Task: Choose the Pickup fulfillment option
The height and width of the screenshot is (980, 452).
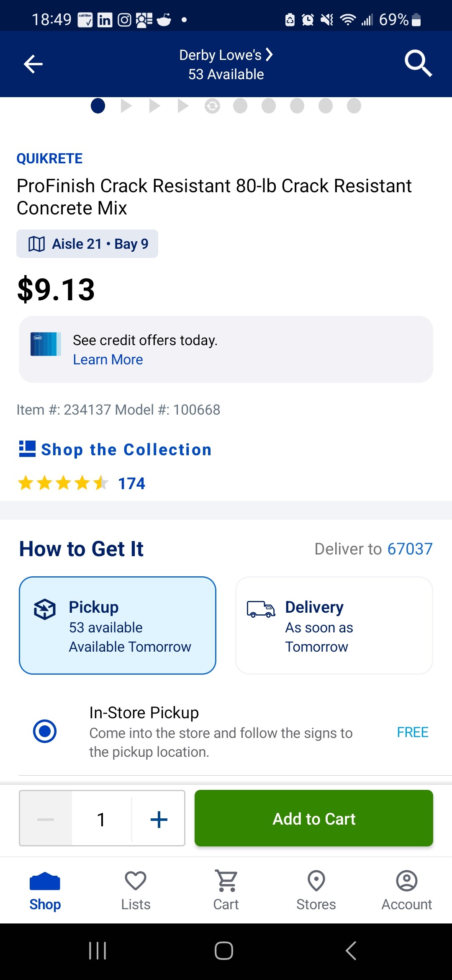Action: pos(118,626)
